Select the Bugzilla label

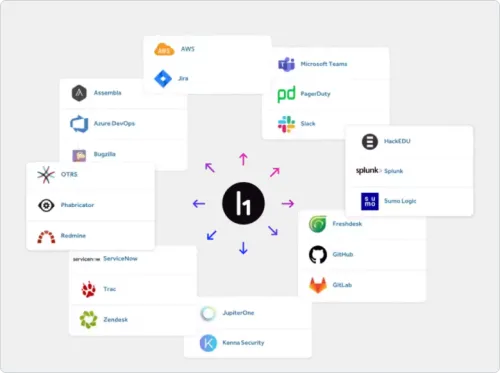pyautogui.click(x=104, y=154)
